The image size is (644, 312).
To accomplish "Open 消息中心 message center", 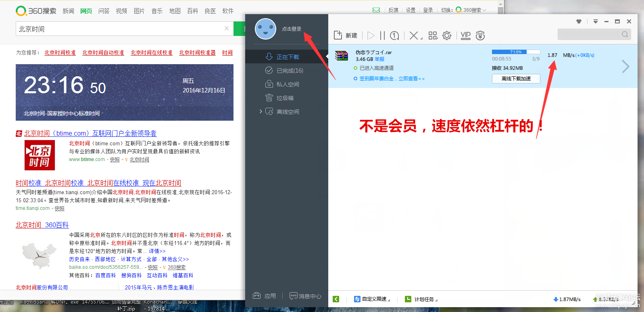I will 306,296.
